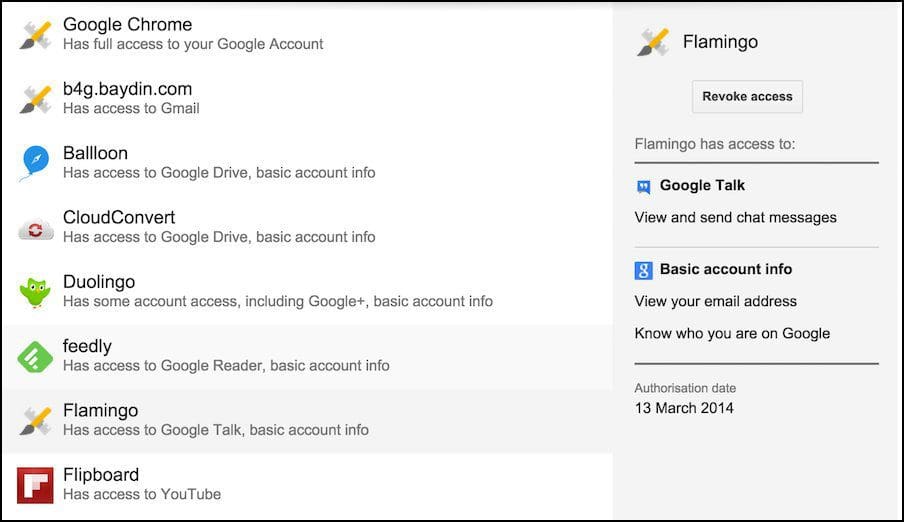Select the Google Chrome app name
This screenshot has height=522, width=904.
127,24
